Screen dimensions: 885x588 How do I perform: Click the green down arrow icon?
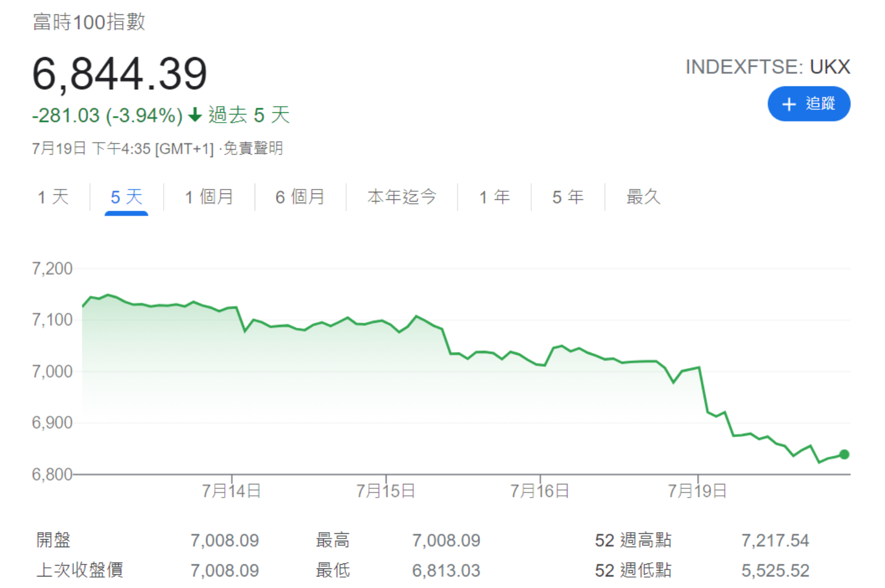pos(195,115)
